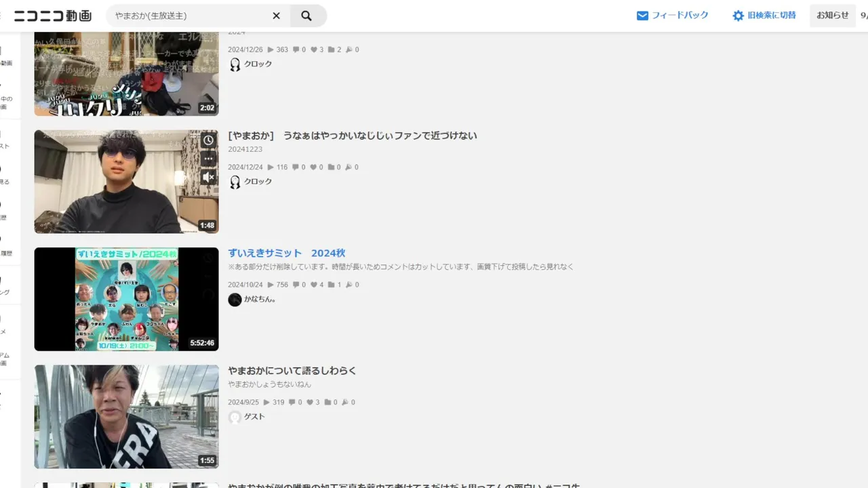
Task: Click the gear icon beside 旧検索に切替
Action: pyautogui.click(x=738, y=16)
